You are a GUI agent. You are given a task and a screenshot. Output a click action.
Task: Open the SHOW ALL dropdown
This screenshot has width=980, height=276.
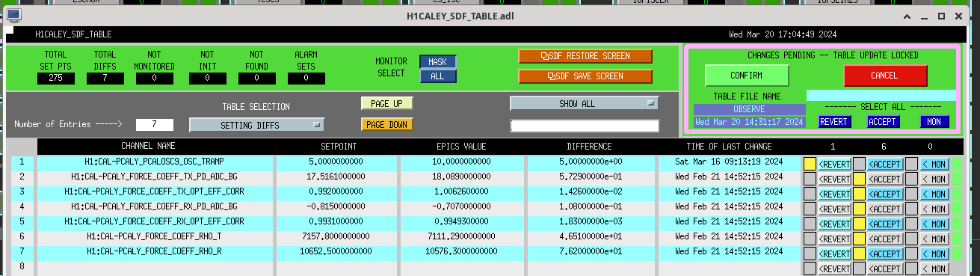click(584, 103)
